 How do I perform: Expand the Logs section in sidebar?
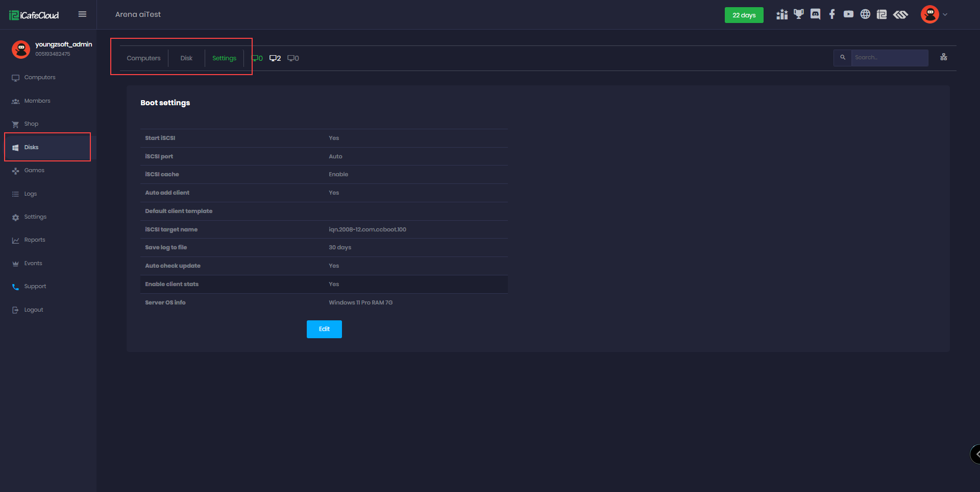point(31,194)
